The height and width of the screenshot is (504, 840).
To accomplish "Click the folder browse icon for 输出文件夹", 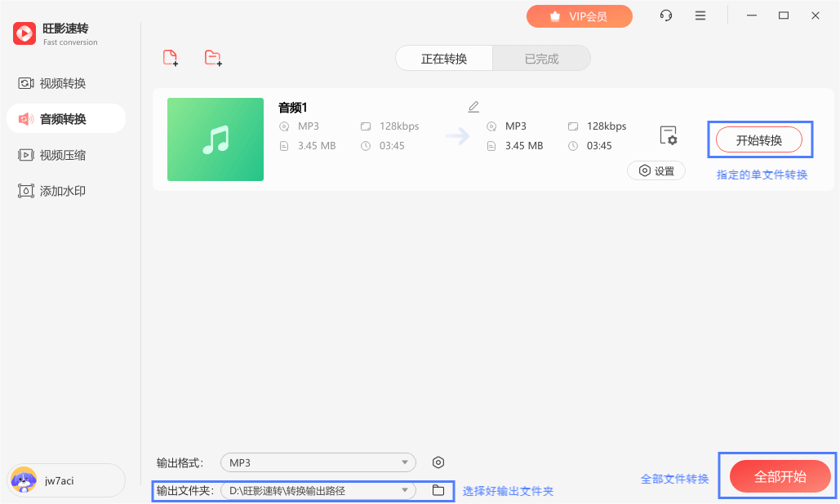I will pyautogui.click(x=438, y=491).
